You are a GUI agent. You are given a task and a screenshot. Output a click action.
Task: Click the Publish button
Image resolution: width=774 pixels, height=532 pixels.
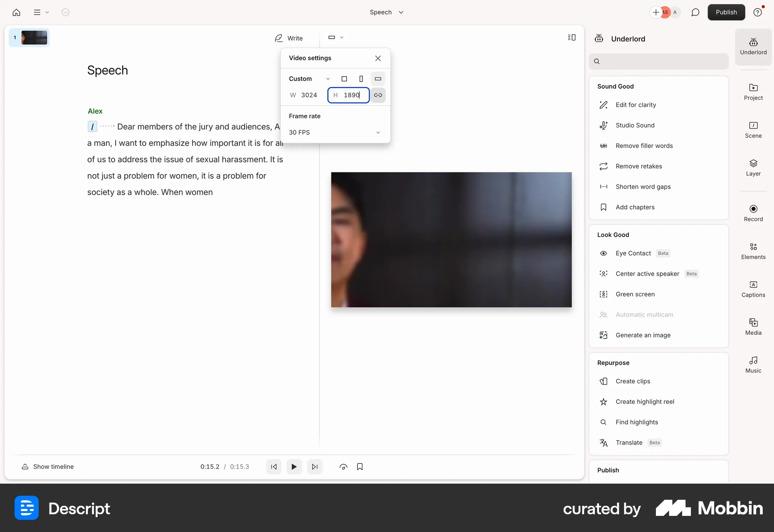(x=726, y=12)
